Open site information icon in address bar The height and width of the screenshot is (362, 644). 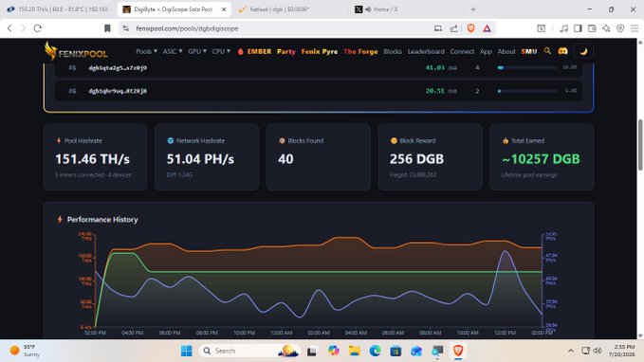[126, 28]
